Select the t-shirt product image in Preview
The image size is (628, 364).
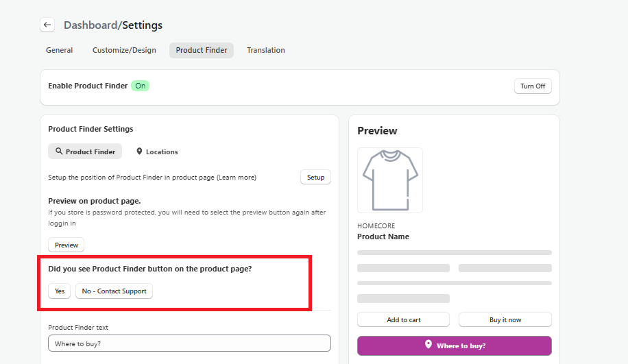[x=390, y=180]
